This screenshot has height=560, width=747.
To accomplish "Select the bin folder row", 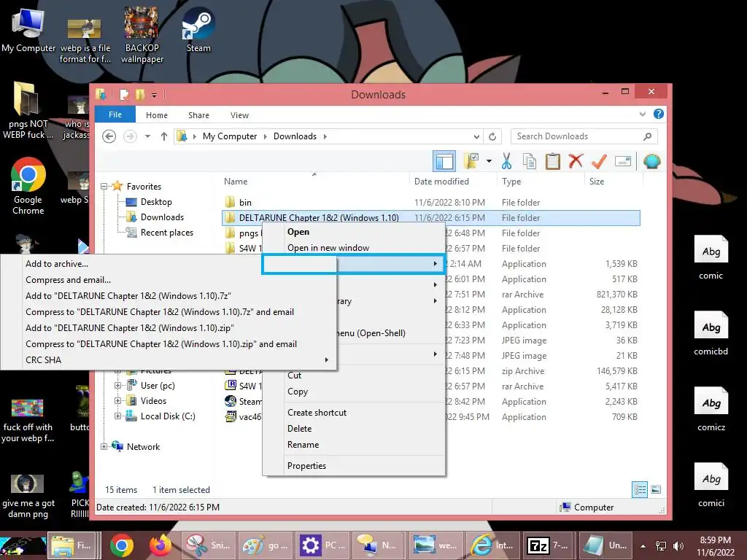I will [431, 203].
